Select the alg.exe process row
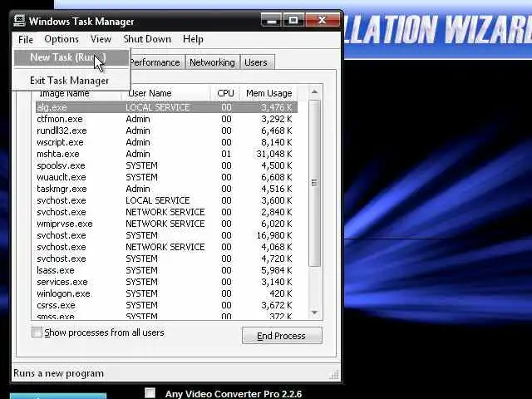Screen dimensions: 532x399 point(166,107)
